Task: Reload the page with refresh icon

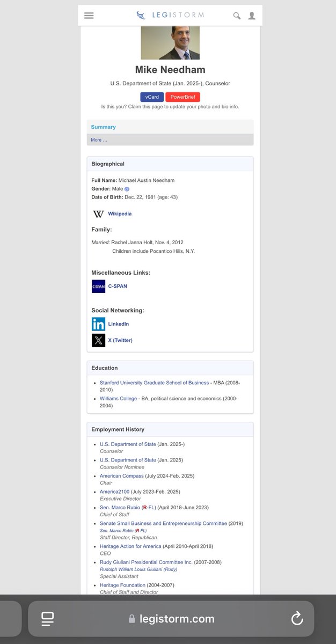Action: tap(297, 619)
